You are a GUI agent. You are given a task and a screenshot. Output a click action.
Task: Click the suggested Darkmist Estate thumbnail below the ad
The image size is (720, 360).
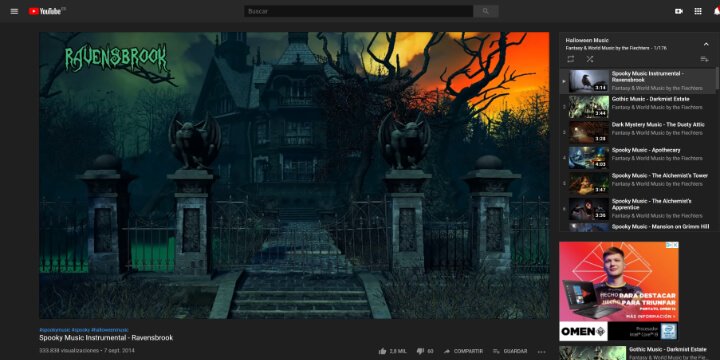pyautogui.click(x=592, y=353)
